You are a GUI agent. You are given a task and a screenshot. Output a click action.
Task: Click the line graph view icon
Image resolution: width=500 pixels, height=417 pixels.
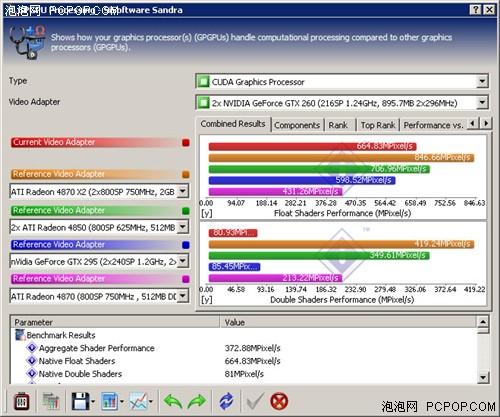tap(138, 401)
